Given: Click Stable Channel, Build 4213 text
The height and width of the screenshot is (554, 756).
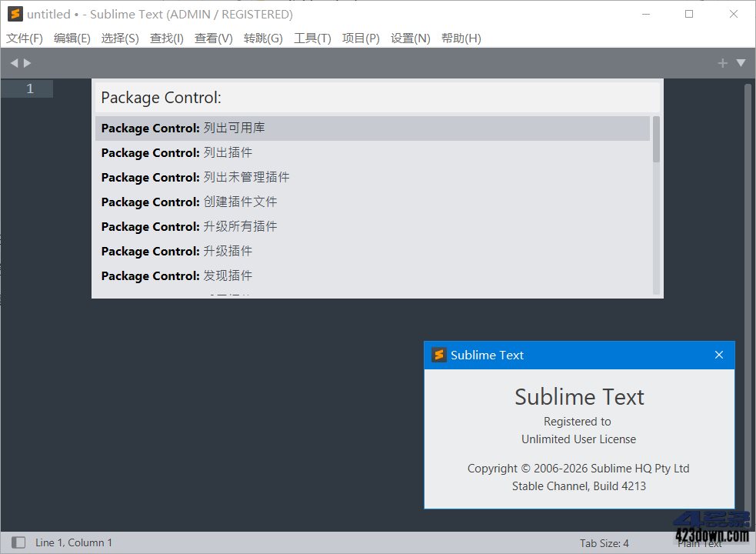Looking at the screenshot, I should (579, 486).
